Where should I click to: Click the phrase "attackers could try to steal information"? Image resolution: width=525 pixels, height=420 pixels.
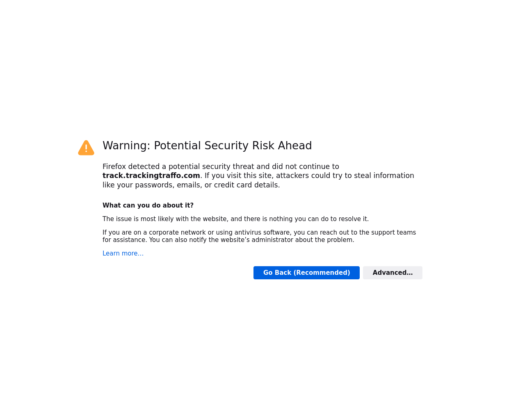click(345, 176)
